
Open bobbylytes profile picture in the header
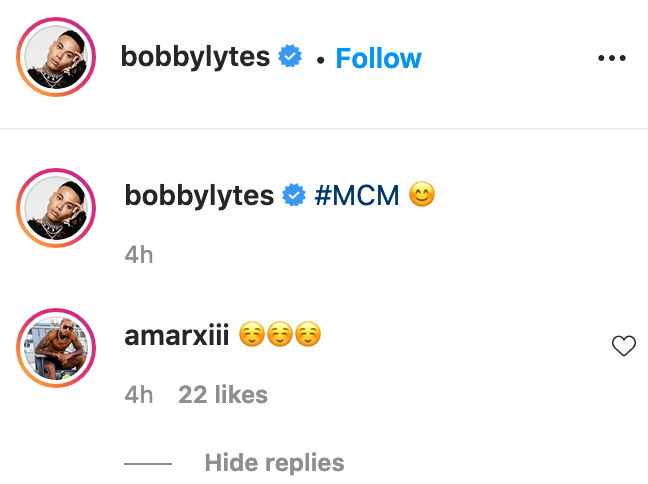(x=56, y=58)
